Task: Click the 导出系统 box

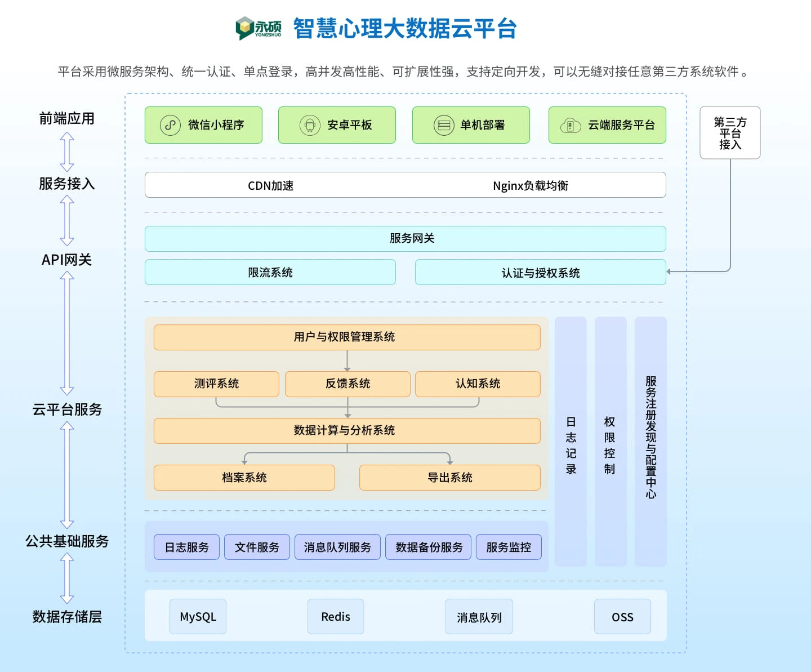Action: tap(449, 478)
